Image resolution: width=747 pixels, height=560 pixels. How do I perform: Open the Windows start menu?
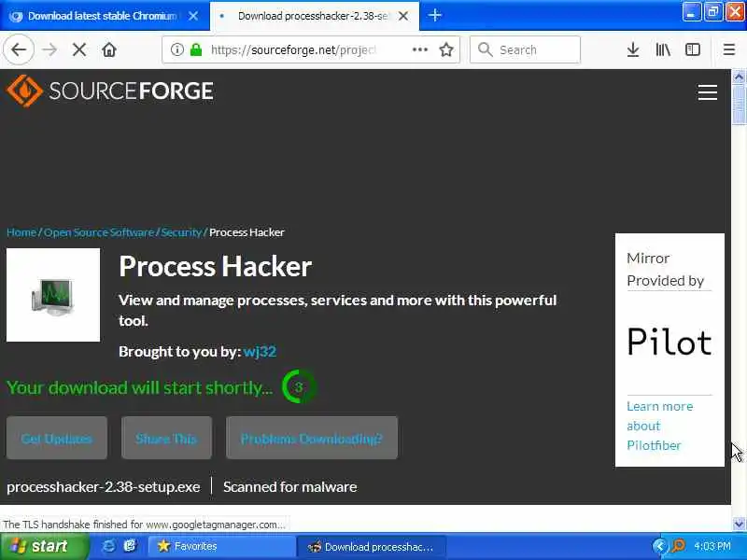point(44,546)
